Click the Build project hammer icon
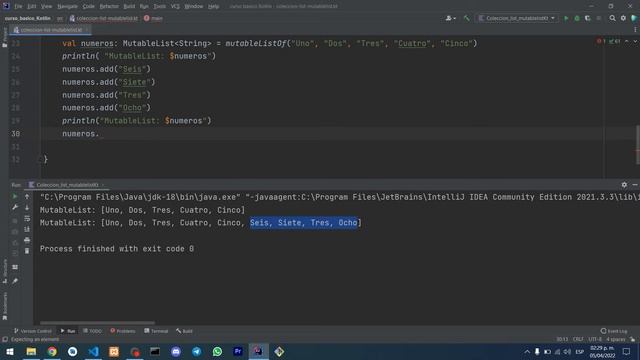The width and height of the screenshot is (640, 360). coord(467,18)
